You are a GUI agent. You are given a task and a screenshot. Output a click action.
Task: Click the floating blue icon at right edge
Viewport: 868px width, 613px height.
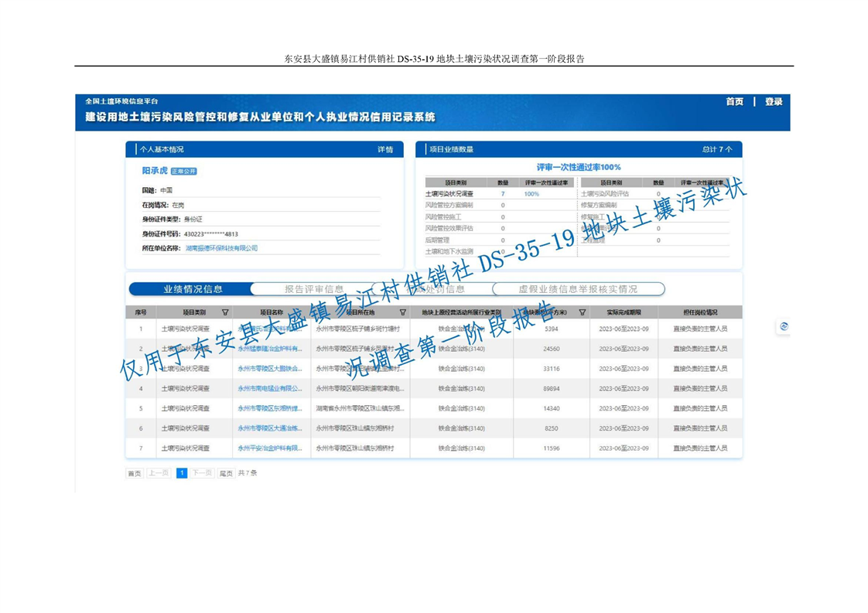coord(784,327)
